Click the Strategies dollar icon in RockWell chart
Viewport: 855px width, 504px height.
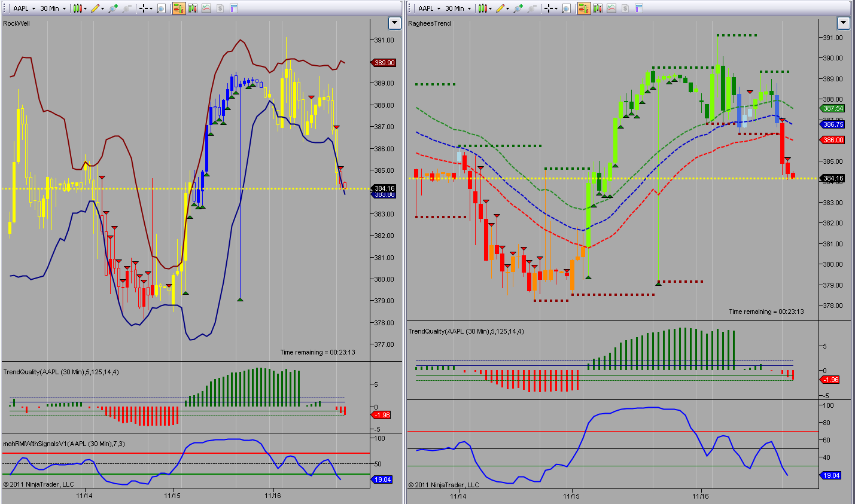coord(220,8)
